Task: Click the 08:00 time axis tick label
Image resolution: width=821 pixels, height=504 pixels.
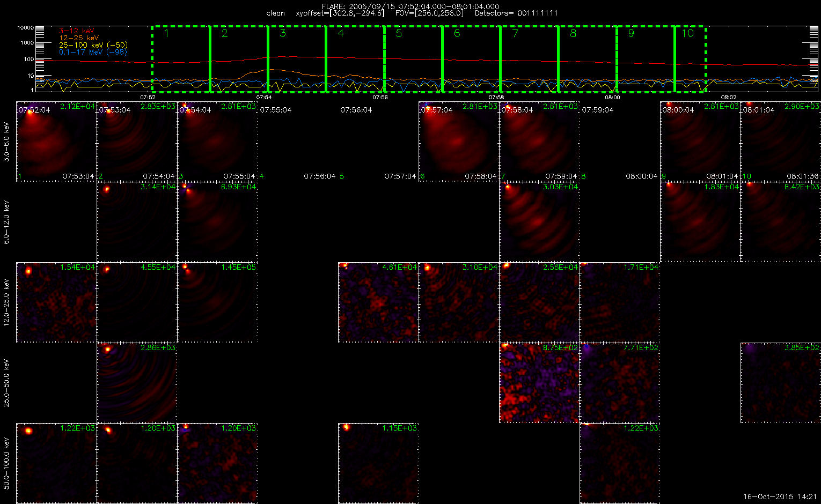Action: click(612, 98)
